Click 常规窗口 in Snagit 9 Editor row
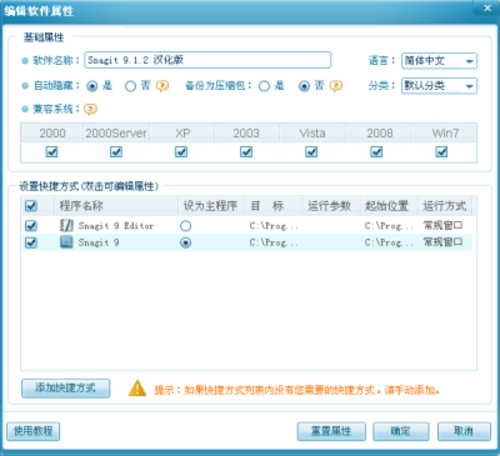Viewport: 500px width, 456px height. 443,226
